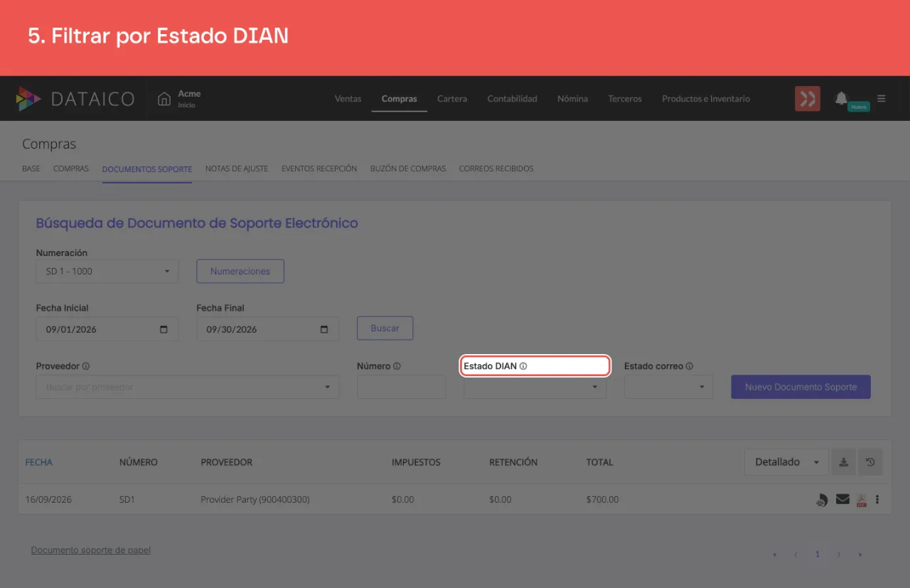Click the info icon next to Número
Screen dimensions: 910x588
pos(397,366)
